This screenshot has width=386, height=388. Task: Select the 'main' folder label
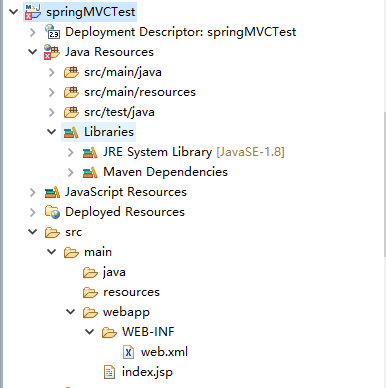[x=98, y=252]
